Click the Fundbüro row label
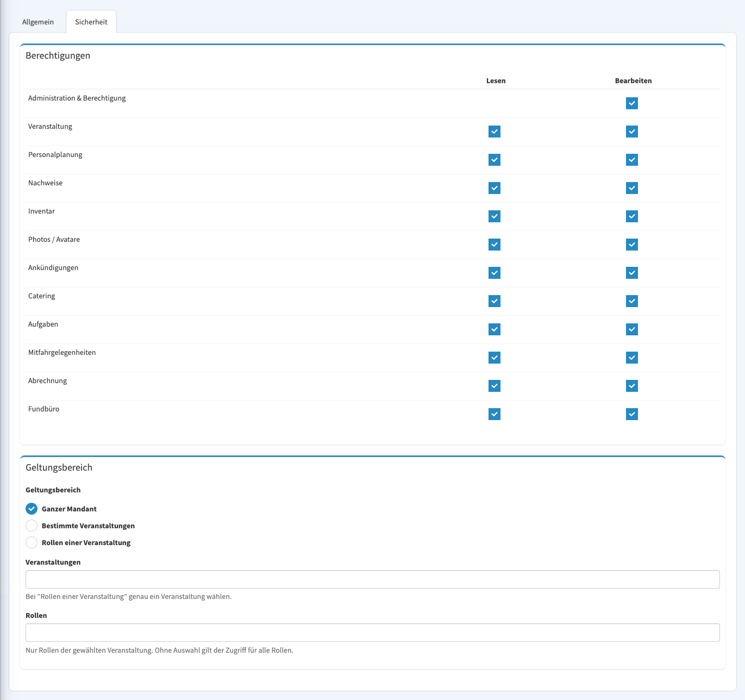The height and width of the screenshot is (700, 745). pyautogui.click(x=43, y=409)
